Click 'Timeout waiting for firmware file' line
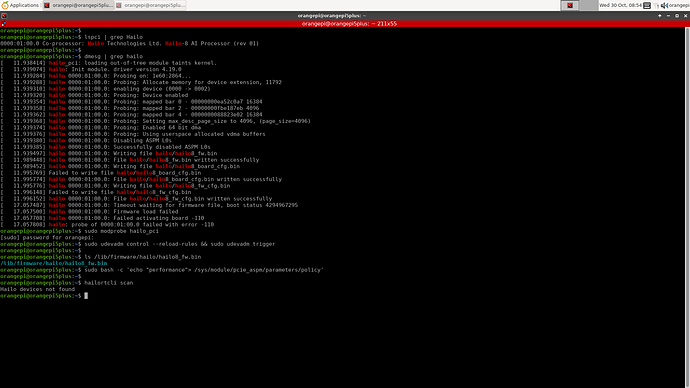 [149, 205]
